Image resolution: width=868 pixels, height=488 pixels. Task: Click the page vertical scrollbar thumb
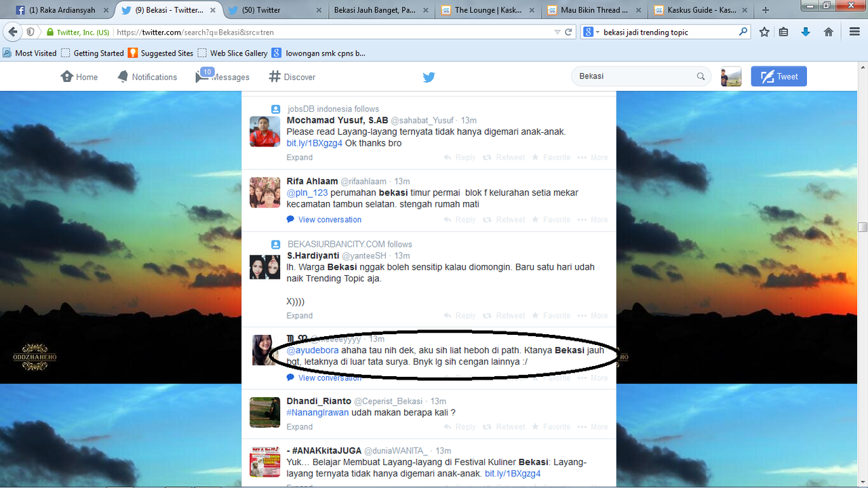tap(863, 227)
